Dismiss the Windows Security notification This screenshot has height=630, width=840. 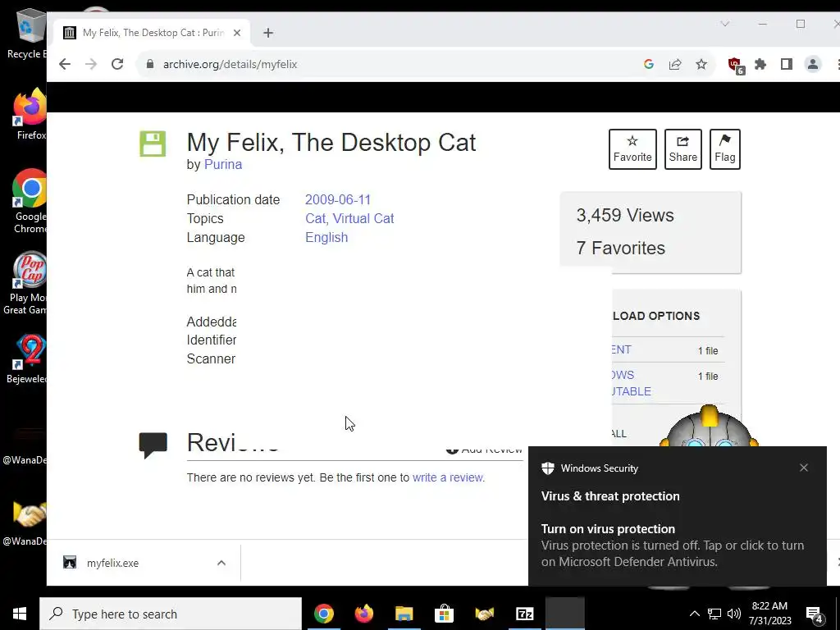[804, 468]
